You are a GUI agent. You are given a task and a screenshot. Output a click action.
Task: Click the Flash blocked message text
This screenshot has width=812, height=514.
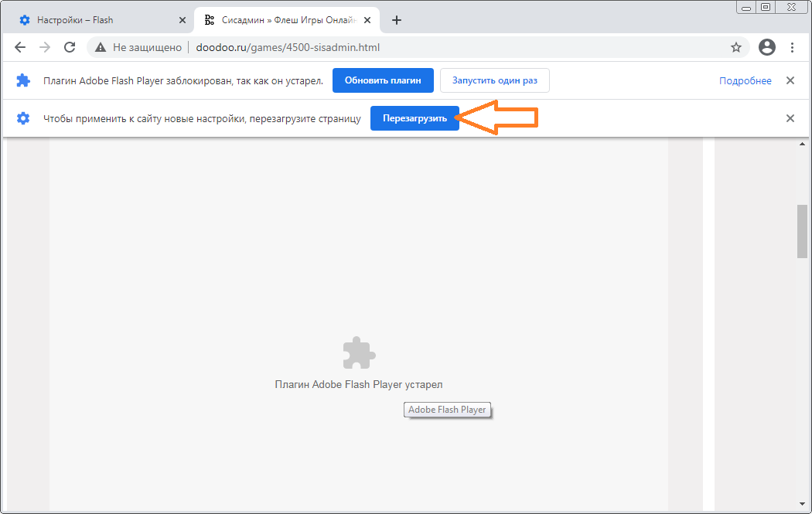[x=183, y=80]
